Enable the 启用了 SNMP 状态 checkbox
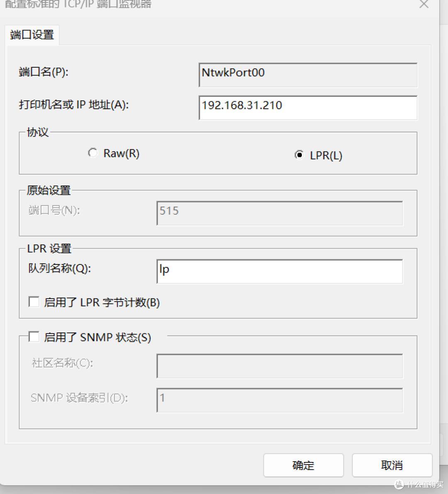This screenshot has width=448, height=494. 34,337
